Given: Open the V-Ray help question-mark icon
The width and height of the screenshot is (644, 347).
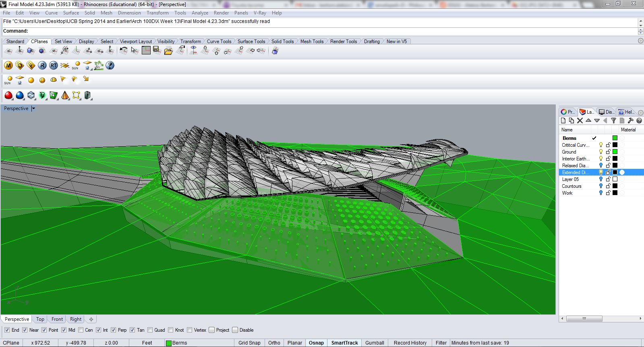Looking at the screenshot, I should click(110, 65).
